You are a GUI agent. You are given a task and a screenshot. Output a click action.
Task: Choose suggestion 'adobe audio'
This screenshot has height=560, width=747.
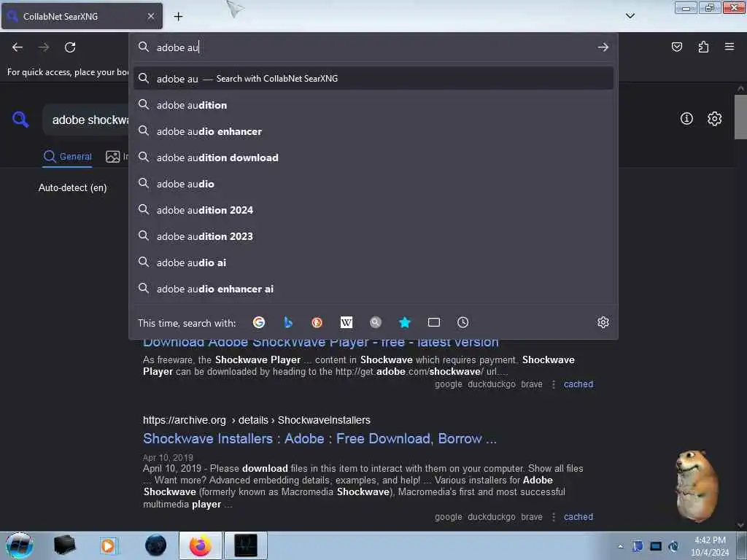(373, 183)
